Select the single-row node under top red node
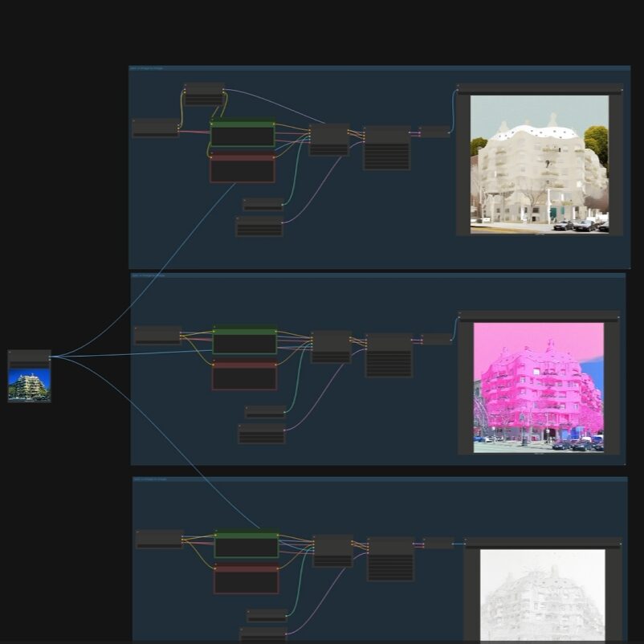This screenshot has height=644, width=644. 263,205
